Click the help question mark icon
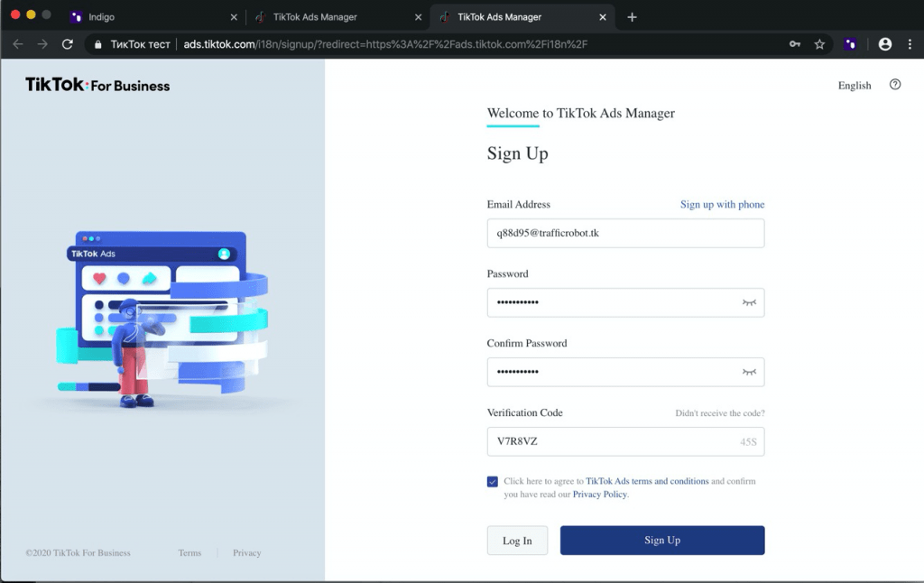The height and width of the screenshot is (583, 924). coord(895,85)
